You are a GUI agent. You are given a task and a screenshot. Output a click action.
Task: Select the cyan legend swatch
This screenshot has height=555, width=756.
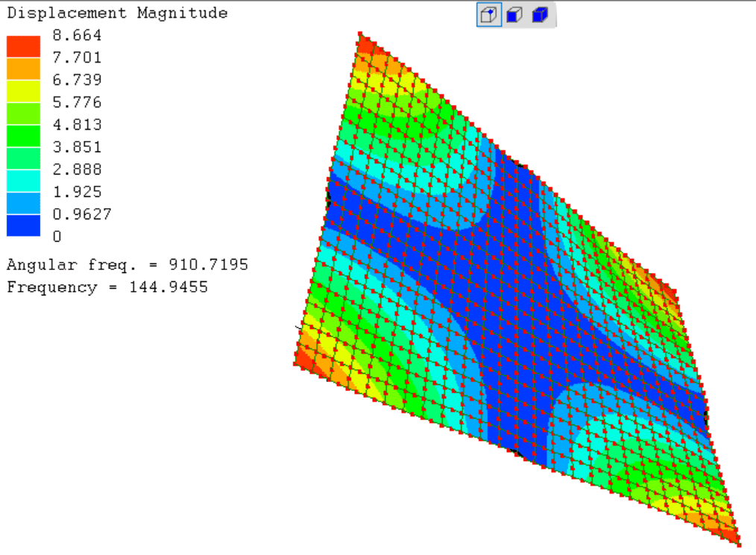[x=23, y=181]
